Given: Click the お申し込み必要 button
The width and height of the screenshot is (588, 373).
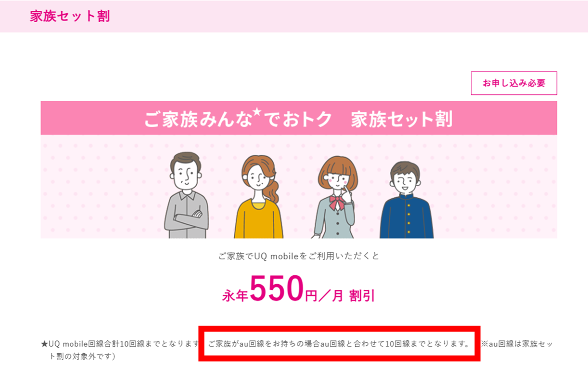Looking at the screenshot, I should 514,83.
